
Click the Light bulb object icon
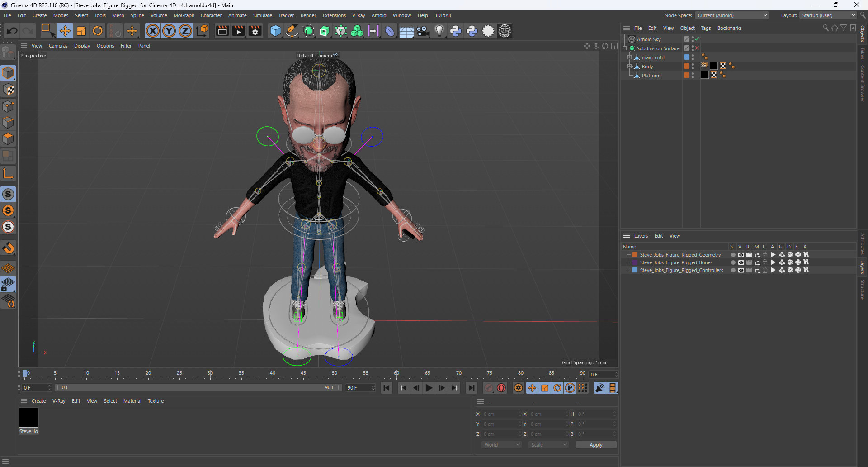click(439, 31)
